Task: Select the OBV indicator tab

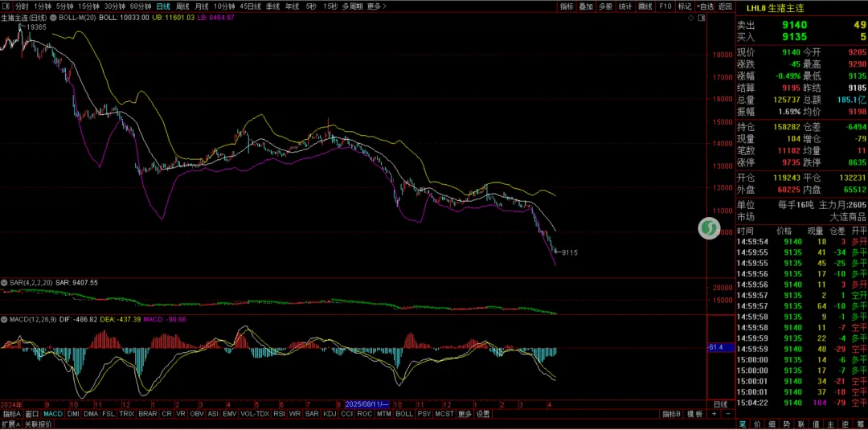Action: [x=197, y=414]
